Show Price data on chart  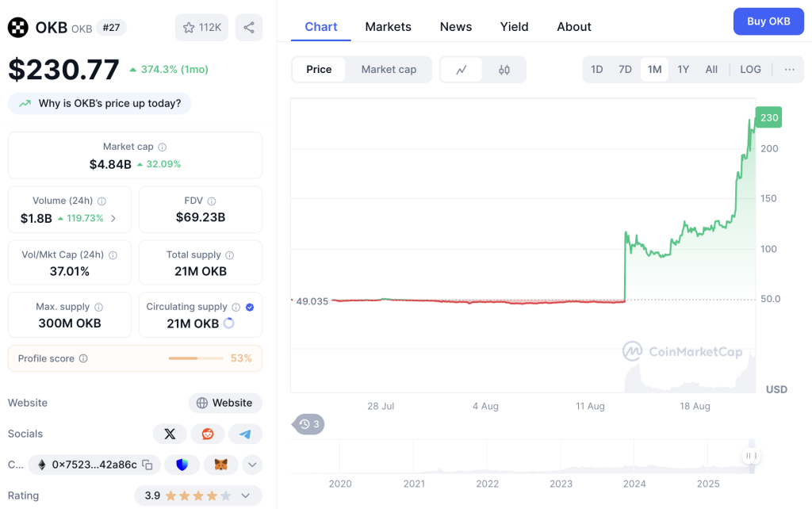click(x=319, y=70)
